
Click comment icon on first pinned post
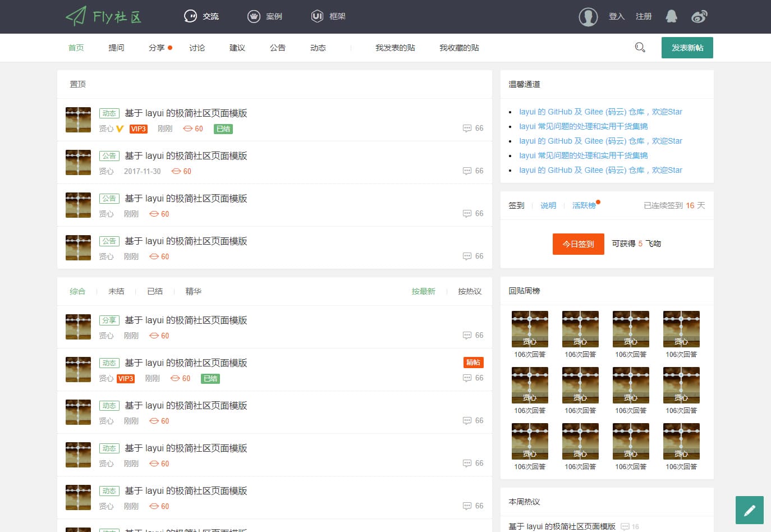pos(467,129)
